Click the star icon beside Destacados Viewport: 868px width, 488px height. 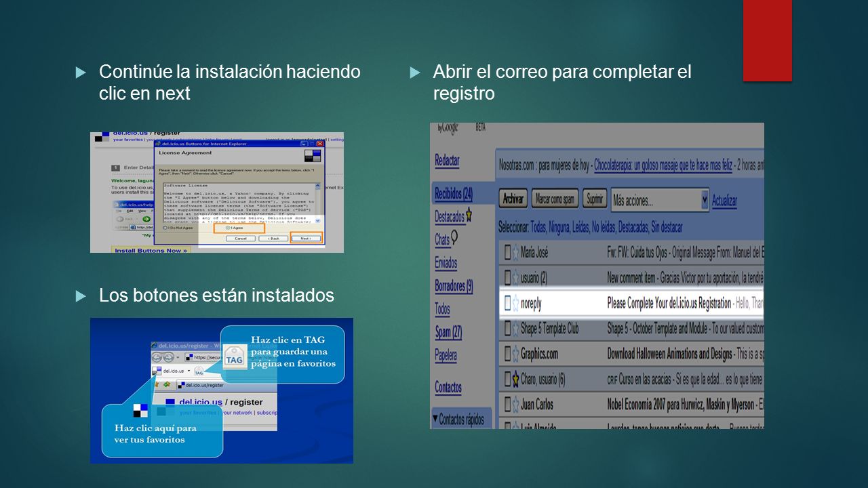coord(469,216)
